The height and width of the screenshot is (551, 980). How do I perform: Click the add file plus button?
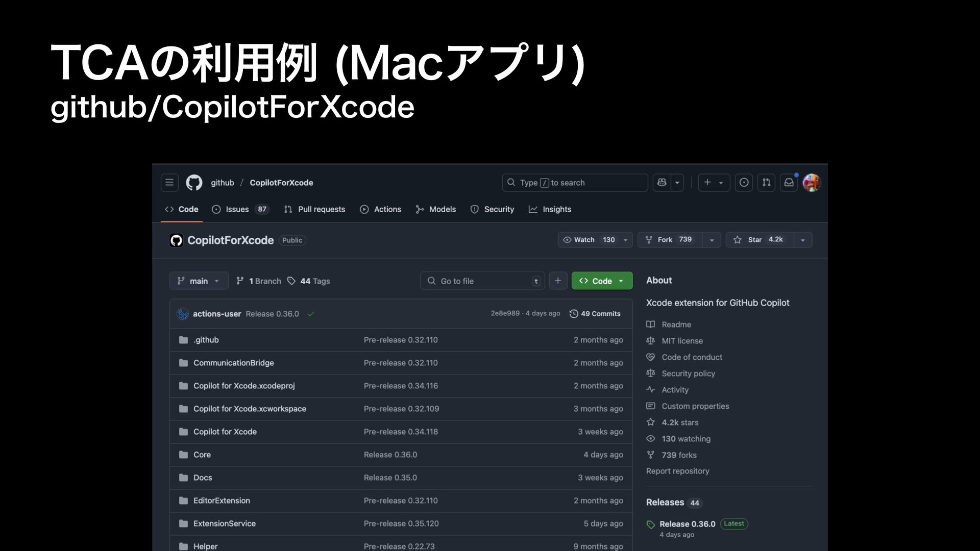click(558, 281)
